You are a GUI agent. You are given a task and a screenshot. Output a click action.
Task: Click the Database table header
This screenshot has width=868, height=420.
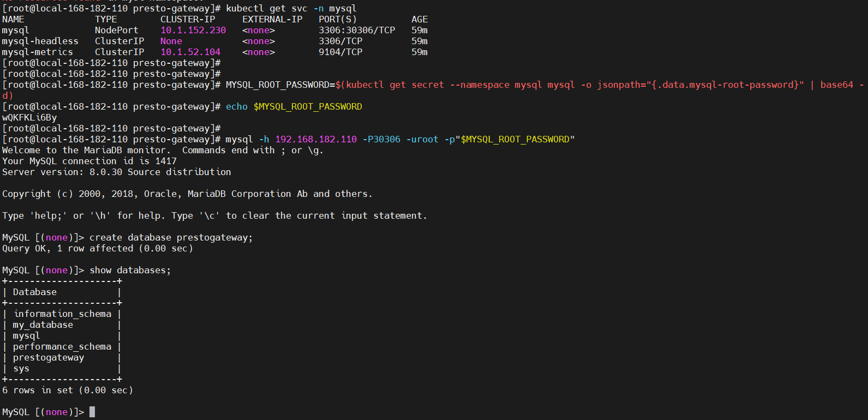[x=35, y=292]
